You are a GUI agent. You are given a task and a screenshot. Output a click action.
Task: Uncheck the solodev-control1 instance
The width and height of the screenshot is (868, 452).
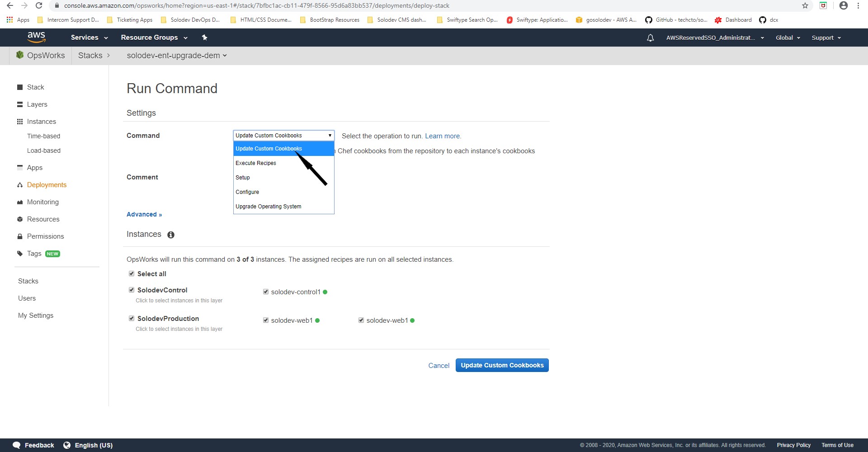pyautogui.click(x=266, y=292)
